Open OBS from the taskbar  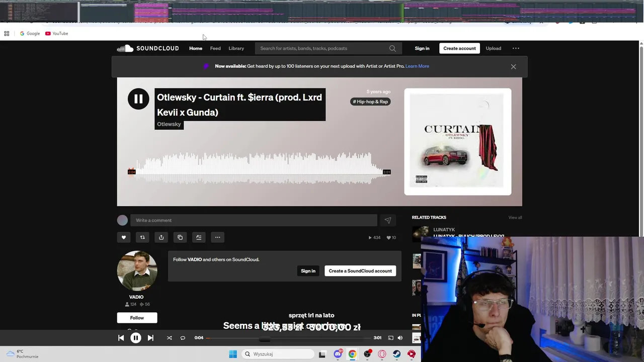(367, 354)
